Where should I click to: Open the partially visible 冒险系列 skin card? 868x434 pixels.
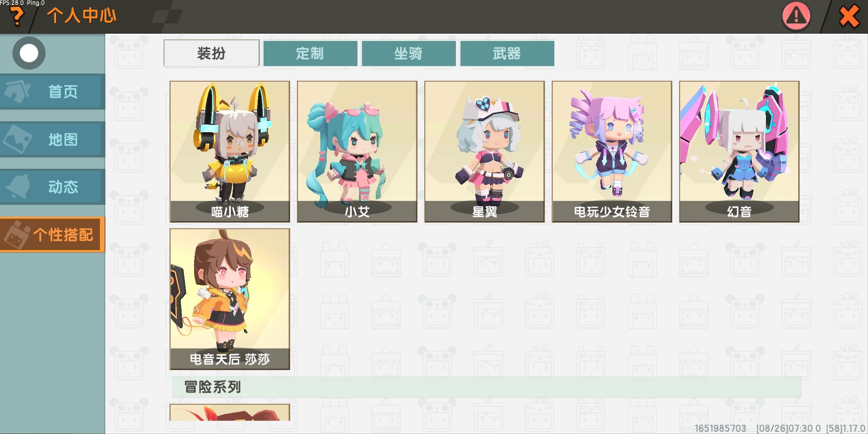(x=230, y=412)
